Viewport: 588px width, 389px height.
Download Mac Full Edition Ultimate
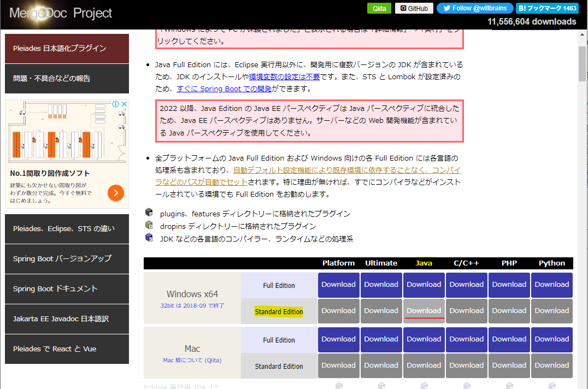coord(381,339)
